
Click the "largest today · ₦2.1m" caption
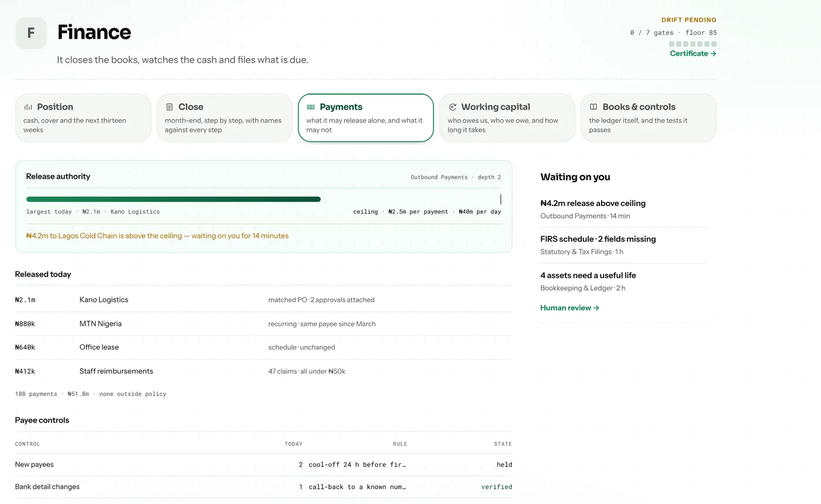pyautogui.click(x=93, y=212)
